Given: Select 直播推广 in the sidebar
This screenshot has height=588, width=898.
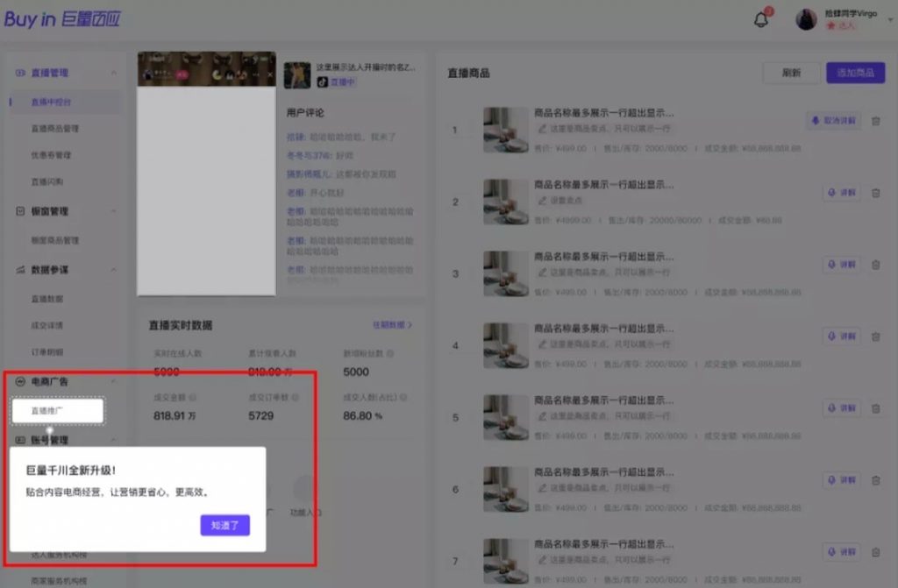Looking at the screenshot, I should point(57,410).
